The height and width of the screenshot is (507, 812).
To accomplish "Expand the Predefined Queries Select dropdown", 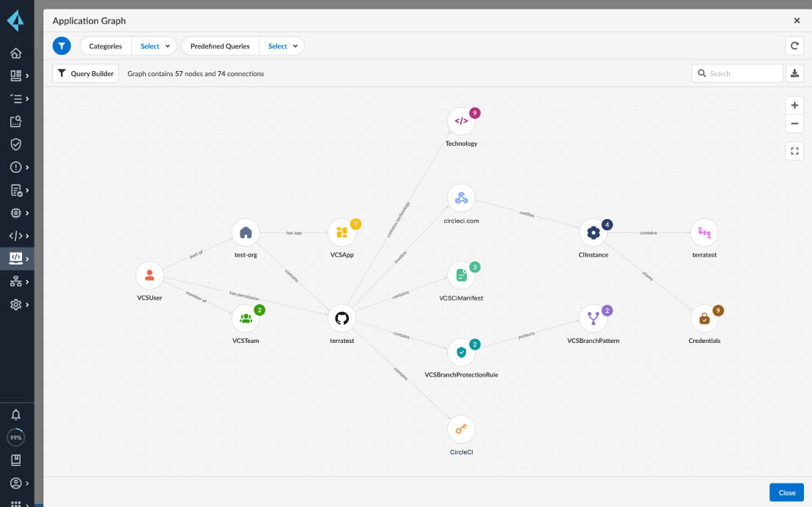I will [x=282, y=45].
